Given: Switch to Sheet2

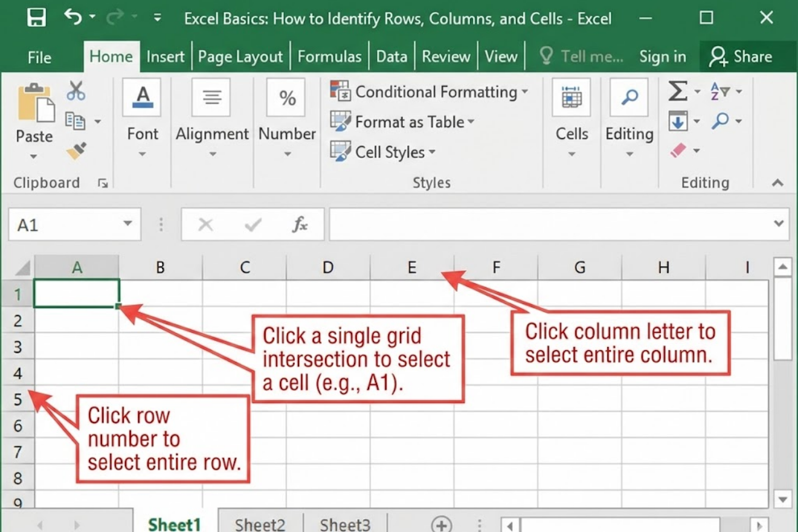Looking at the screenshot, I should tap(260, 523).
